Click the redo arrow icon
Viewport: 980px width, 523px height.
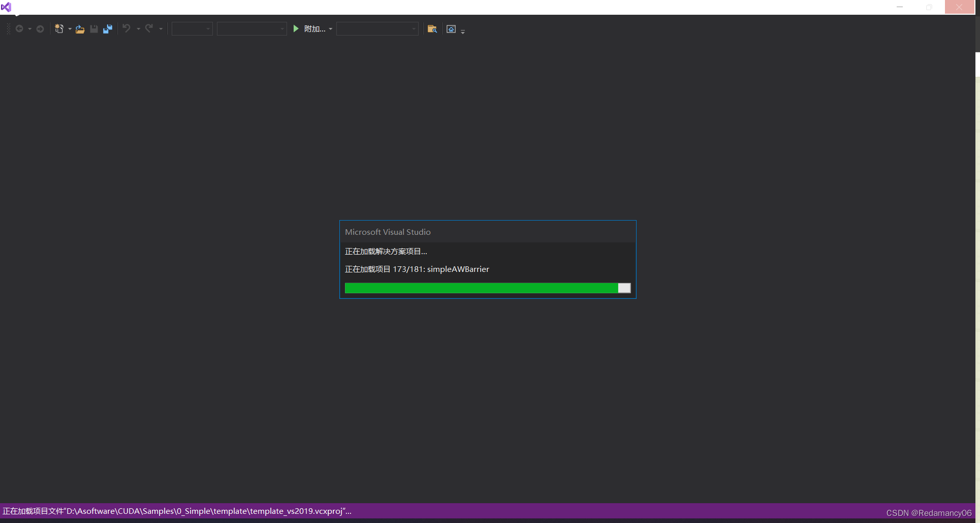[x=149, y=28]
